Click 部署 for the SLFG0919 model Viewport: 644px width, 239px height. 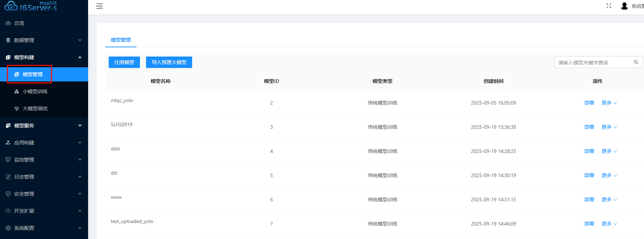[x=589, y=127]
